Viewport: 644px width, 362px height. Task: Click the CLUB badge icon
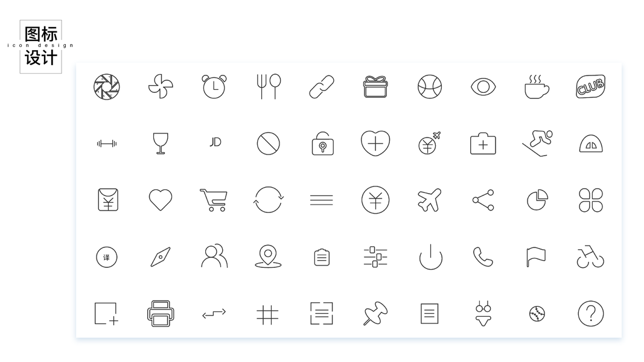[591, 86]
